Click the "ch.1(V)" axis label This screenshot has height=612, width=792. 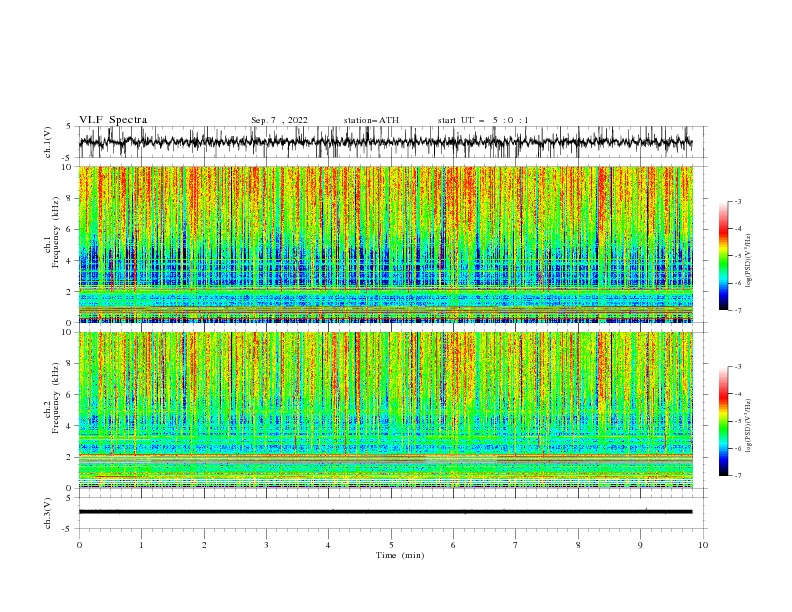(48, 142)
